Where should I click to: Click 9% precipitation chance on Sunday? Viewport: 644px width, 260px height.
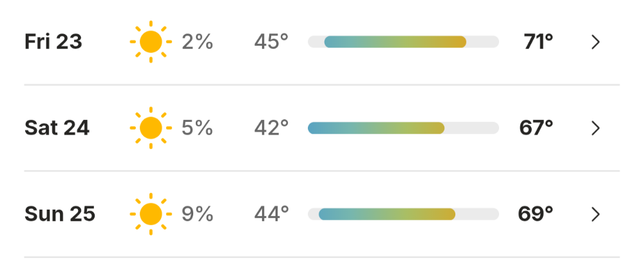198,214
